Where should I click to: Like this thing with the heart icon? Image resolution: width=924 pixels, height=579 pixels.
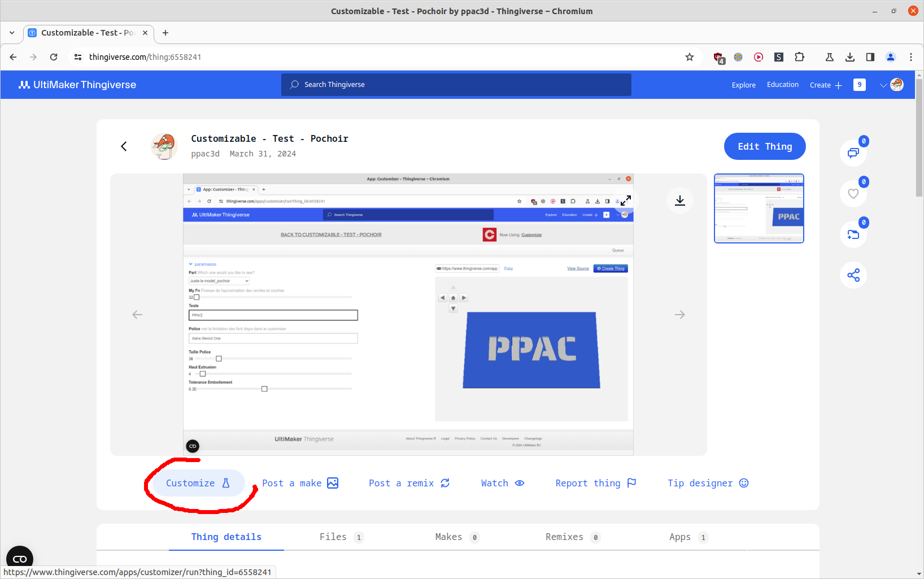click(x=853, y=193)
